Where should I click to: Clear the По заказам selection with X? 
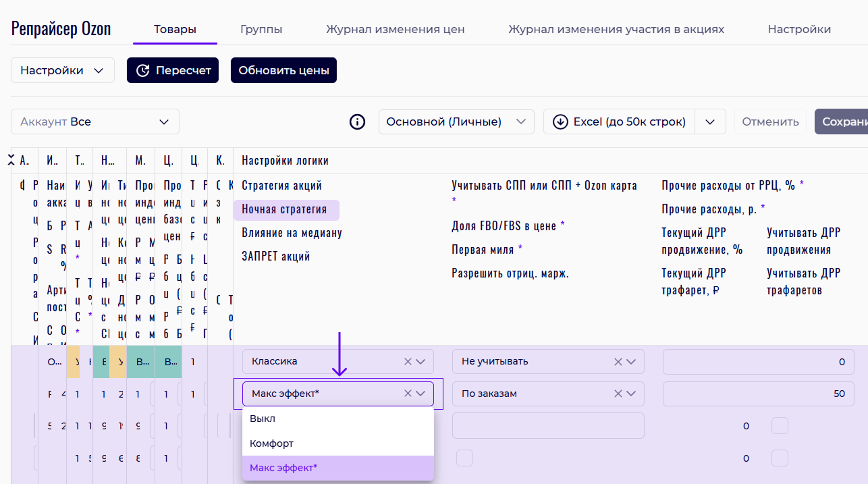618,394
